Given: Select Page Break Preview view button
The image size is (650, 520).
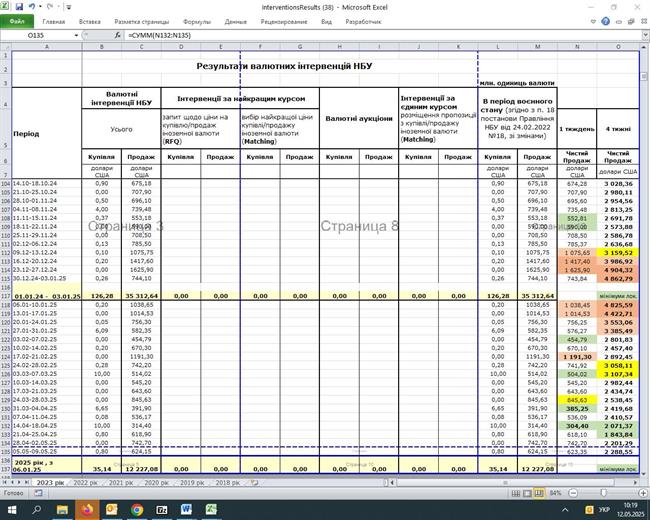Looking at the screenshot, I should point(539,493).
